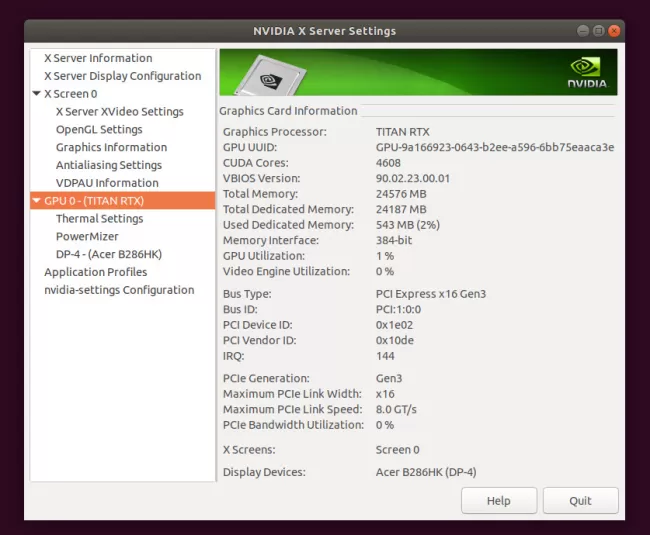This screenshot has width=650, height=535.
Task: Collapse the GPU 0 tree arrow
Action: (x=36, y=201)
